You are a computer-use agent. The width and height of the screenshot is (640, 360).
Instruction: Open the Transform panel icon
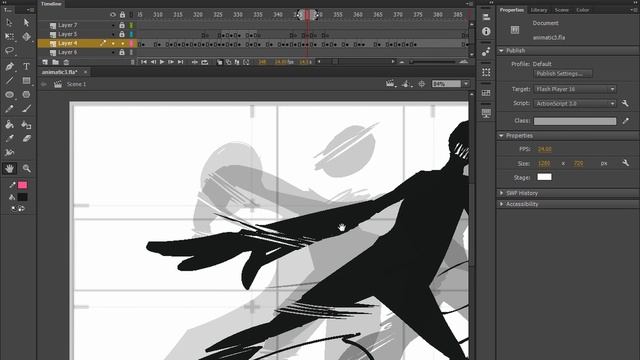[x=486, y=72]
